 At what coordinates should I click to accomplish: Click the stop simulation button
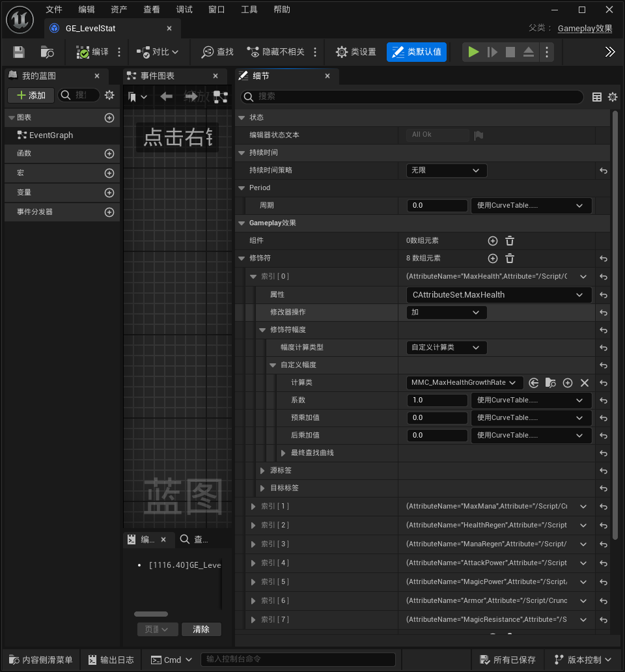tap(510, 52)
